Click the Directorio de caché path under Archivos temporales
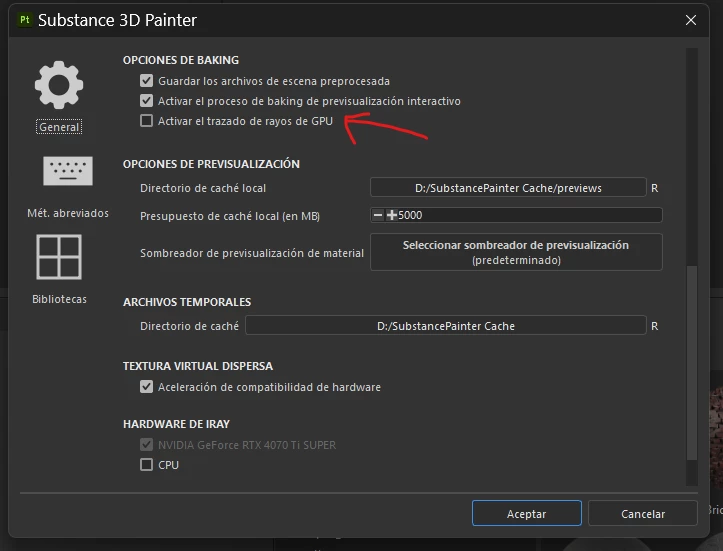This screenshot has height=551, width=723. tap(446, 326)
